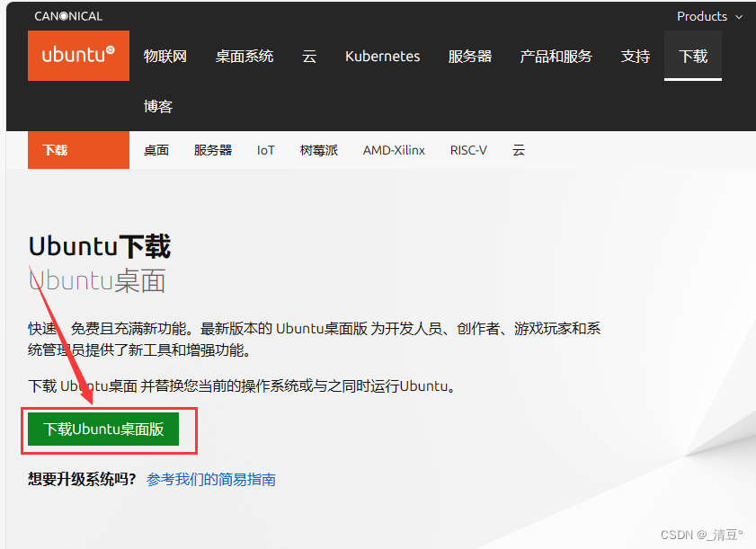Open the 服务器 item in top navigation
Screen dimensions: 756x549
[469, 57]
